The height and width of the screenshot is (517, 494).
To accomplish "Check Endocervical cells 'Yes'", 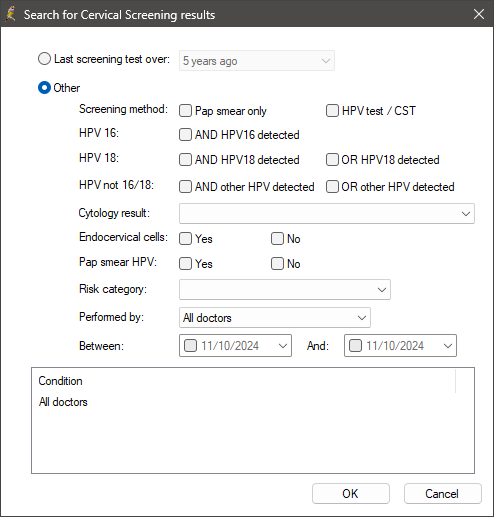I will click(x=185, y=239).
